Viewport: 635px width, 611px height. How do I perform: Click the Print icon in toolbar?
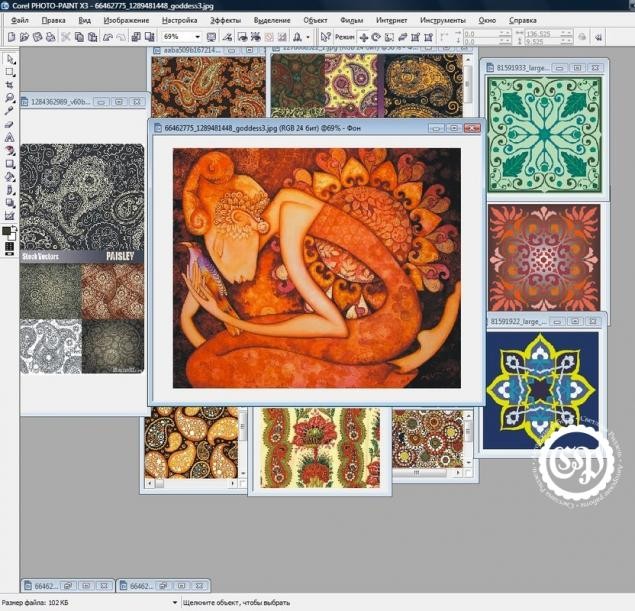(x=51, y=37)
